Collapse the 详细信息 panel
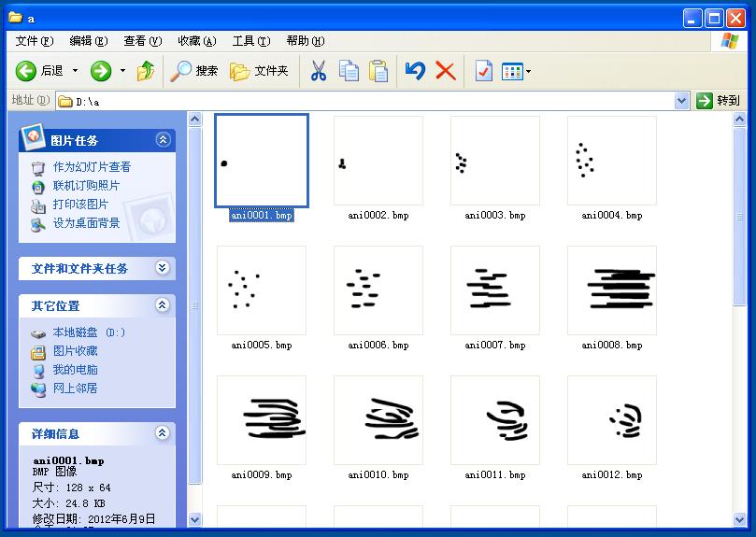756x537 pixels. coord(162,433)
